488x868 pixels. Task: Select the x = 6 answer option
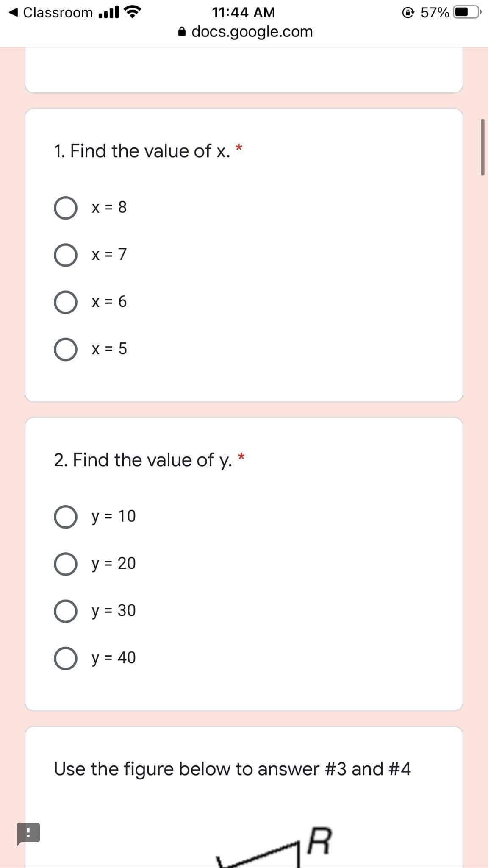[x=66, y=302]
